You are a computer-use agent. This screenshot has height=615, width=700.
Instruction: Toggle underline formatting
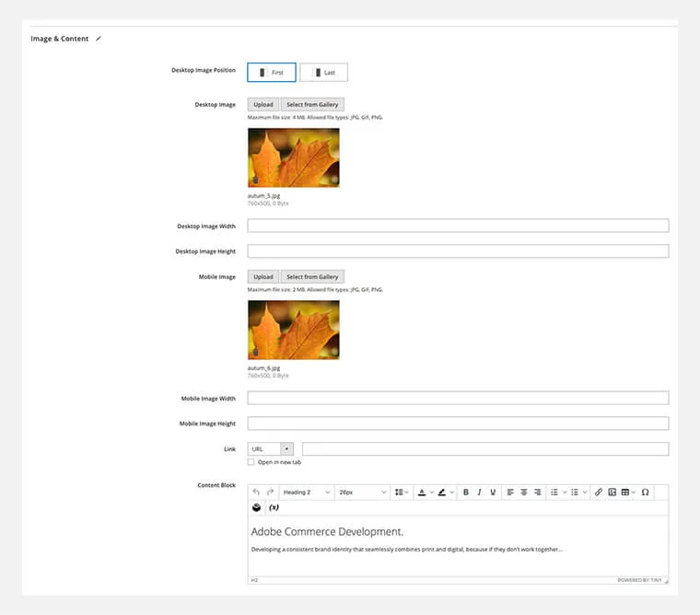coord(493,492)
